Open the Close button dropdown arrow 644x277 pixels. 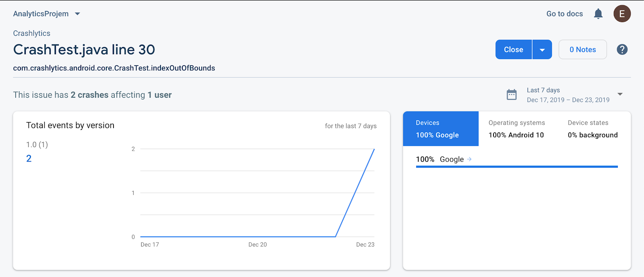542,50
